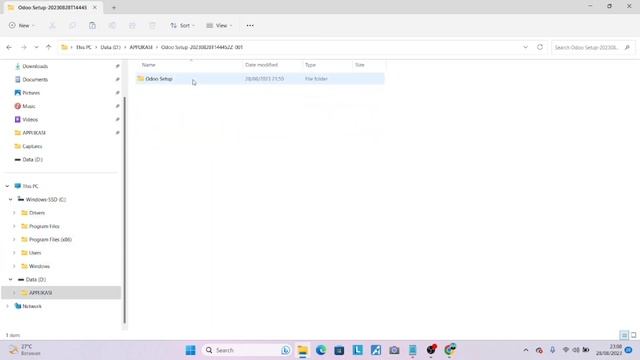Go back with the Back arrow
Image resolution: width=640 pixels, height=360 pixels.
click(x=9, y=47)
